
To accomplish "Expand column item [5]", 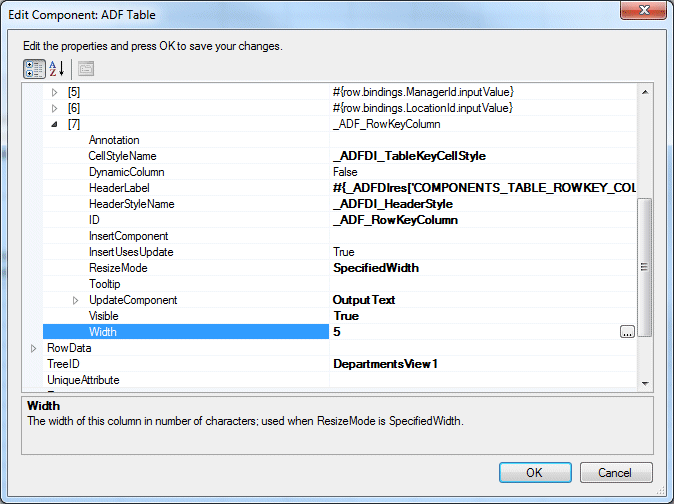I will 55,92.
